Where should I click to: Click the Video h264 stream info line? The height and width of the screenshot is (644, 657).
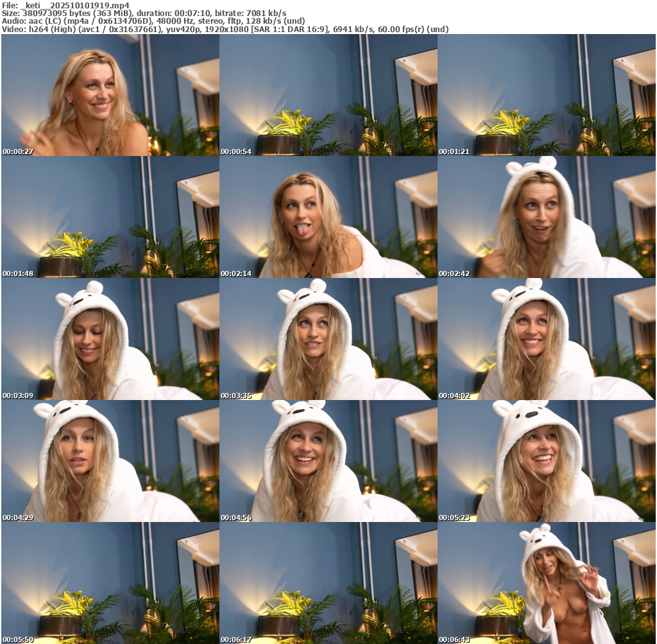pos(225,30)
